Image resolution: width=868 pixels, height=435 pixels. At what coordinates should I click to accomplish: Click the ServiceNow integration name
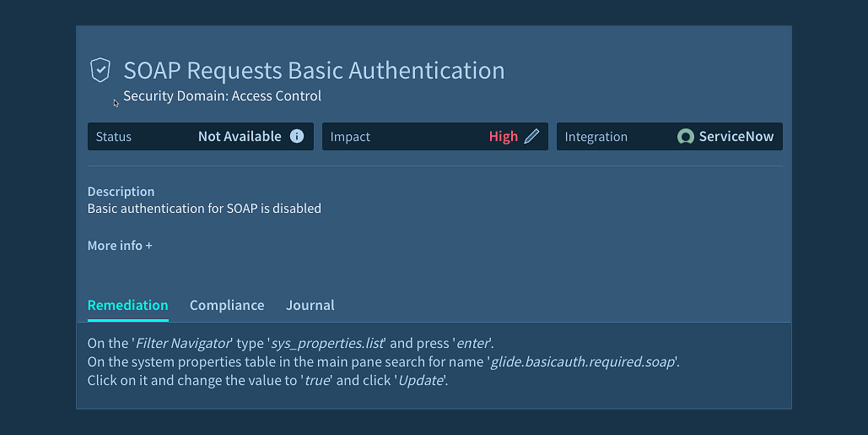736,136
